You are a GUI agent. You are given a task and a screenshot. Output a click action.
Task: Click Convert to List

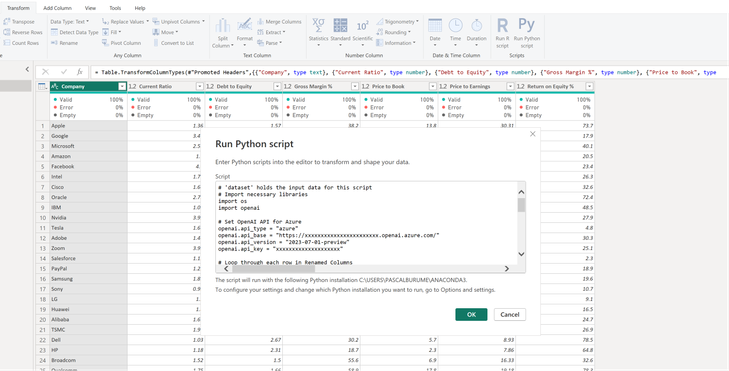point(173,43)
